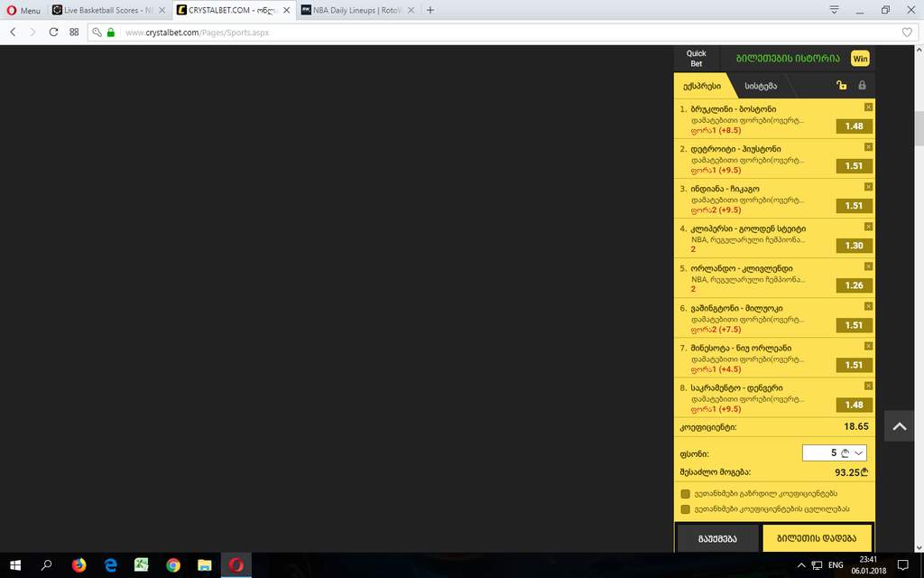Screen dimensions: 924x578
Task: Click the open padlock icon
Action: [x=842, y=85]
